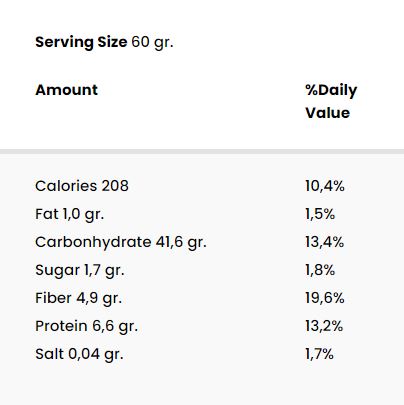
Task: Select the Sugar 1,7 gr. entry
Action: [x=80, y=270]
